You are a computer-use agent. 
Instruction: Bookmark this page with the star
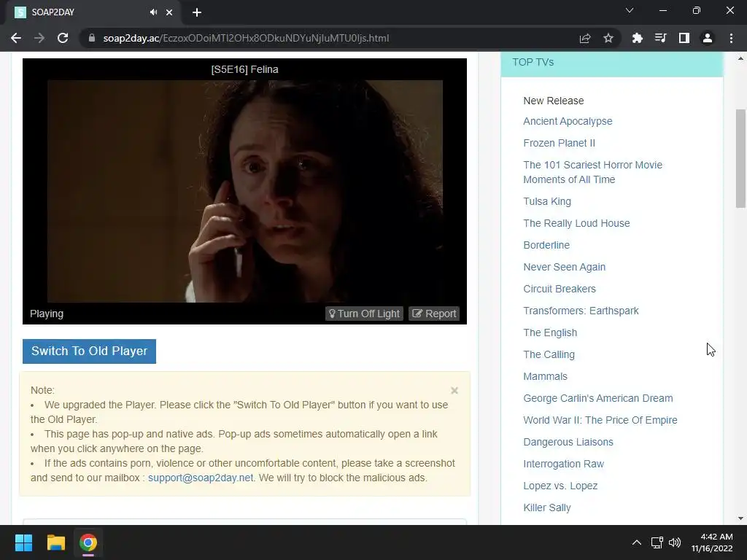coord(608,38)
